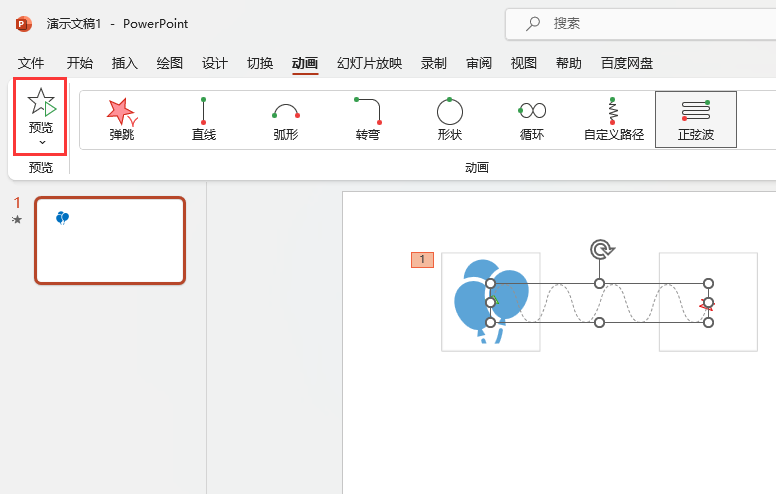The width and height of the screenshot is (776, 494).
Task: Open the 文件 menu
Action: [31, 63]
